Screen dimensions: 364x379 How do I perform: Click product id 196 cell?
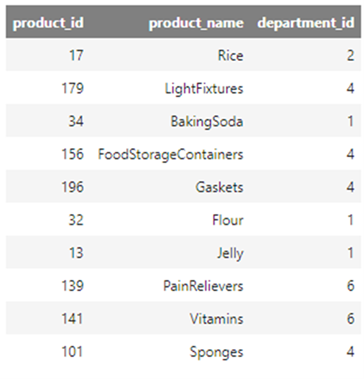[x=72, y=187]
